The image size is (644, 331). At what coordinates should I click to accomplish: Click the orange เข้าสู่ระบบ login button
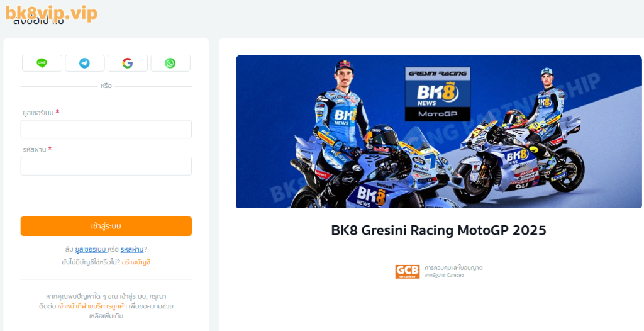click(x=106, y=226)
